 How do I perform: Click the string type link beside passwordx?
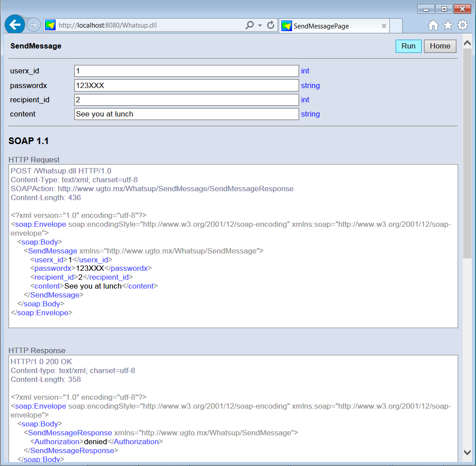tap(310, 86)
